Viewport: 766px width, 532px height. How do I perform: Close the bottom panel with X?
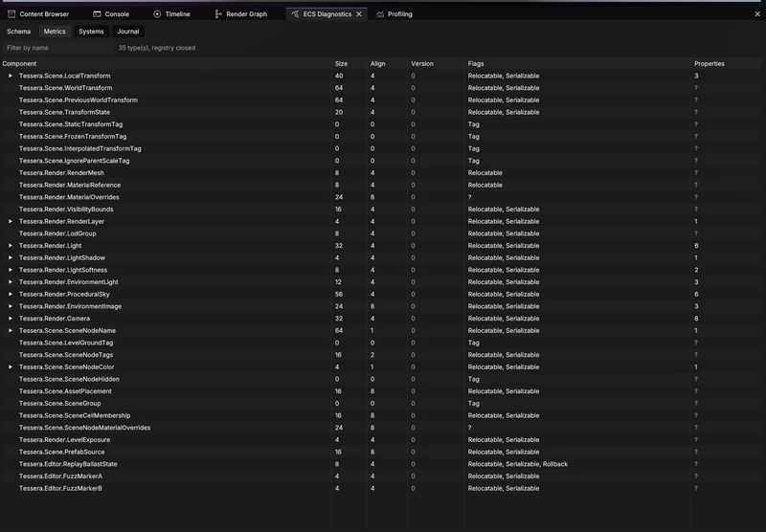(x=757, y=14)
